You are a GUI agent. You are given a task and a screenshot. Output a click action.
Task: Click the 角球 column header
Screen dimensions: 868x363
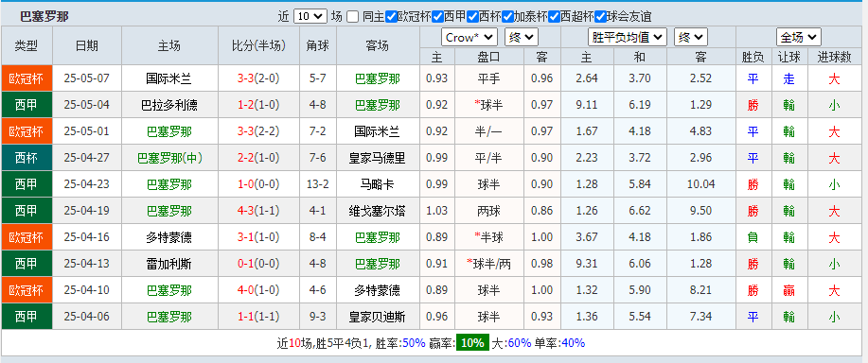(318, 45)
